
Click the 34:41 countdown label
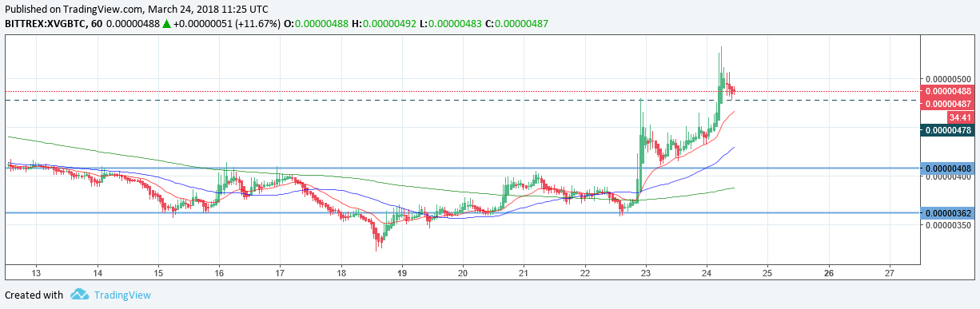(962, 117)
